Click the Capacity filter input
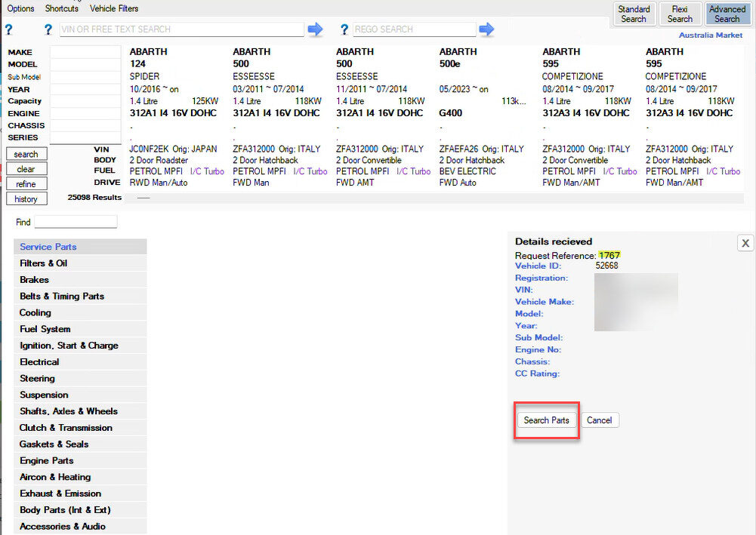The height and width of the screenshot is (535, 756). click(85, 101)
